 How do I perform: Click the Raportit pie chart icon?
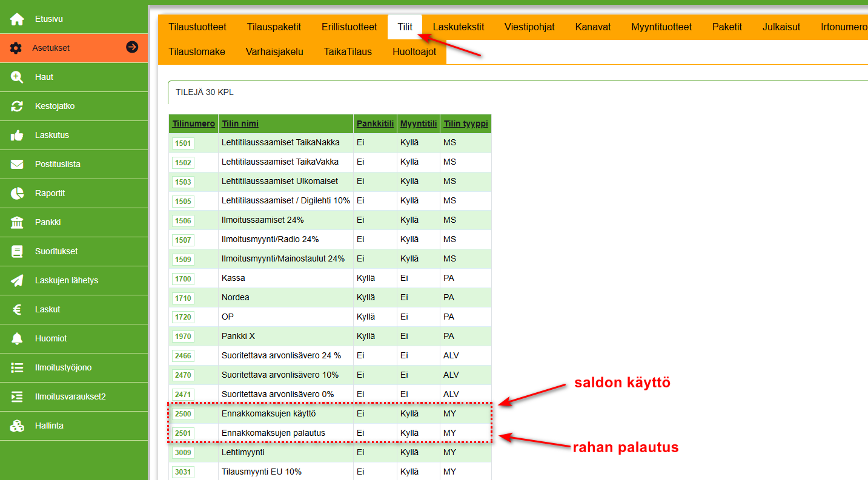coord(17,193)
